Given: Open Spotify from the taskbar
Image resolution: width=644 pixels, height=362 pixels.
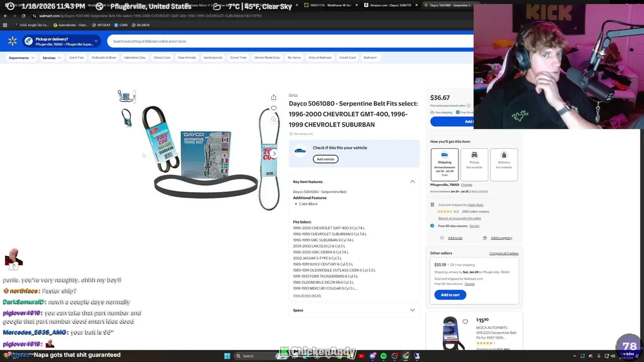Looking at the screenshot, I should click(x=383, y=356).
